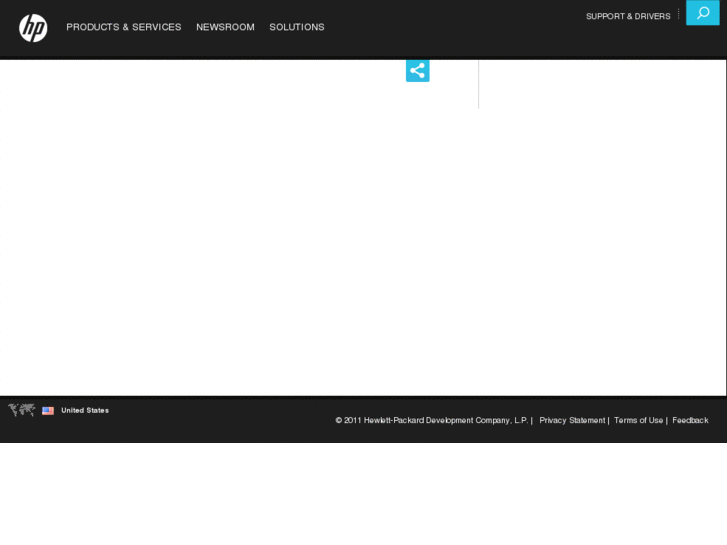Select the United States country link
This screenshot has width=727, height=545.
coord(85,410)
